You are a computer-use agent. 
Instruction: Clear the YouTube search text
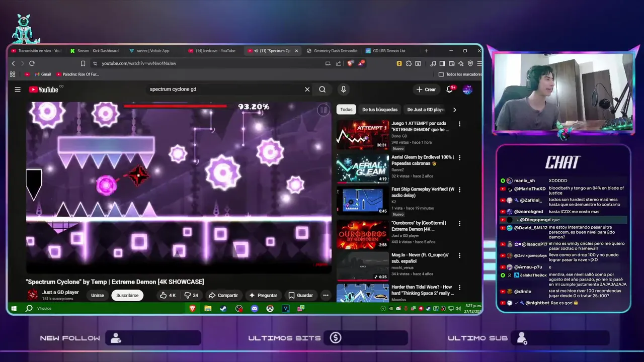307,89
